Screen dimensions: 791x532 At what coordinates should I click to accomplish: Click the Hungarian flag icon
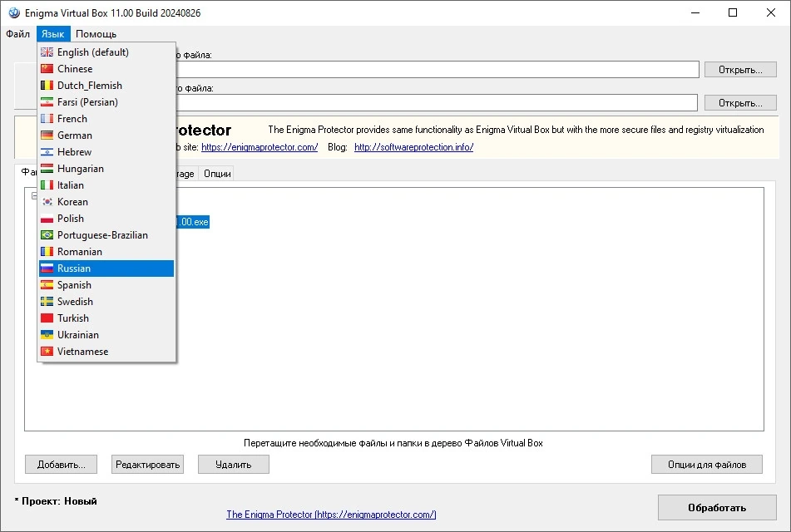point(47,169)
